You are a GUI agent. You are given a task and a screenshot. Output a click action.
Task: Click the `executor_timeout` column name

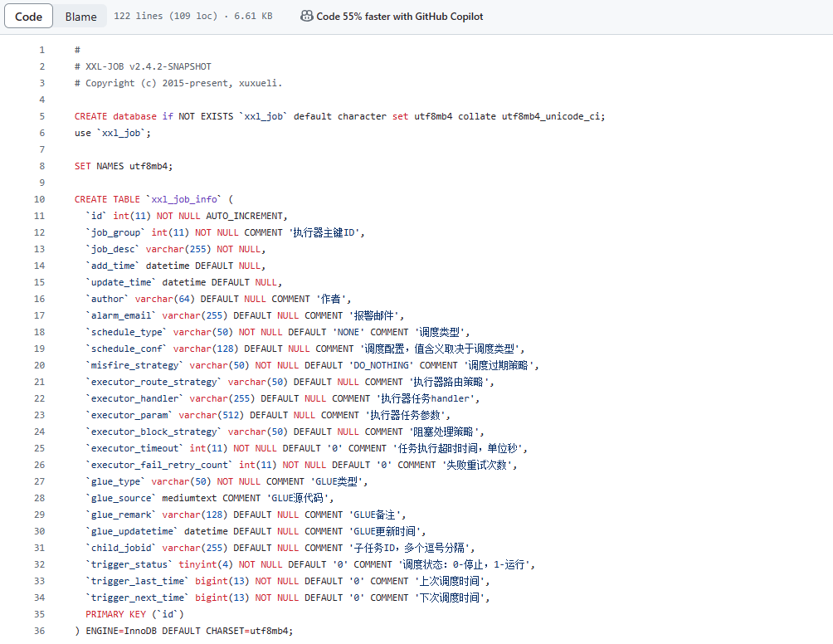point(134,448)
